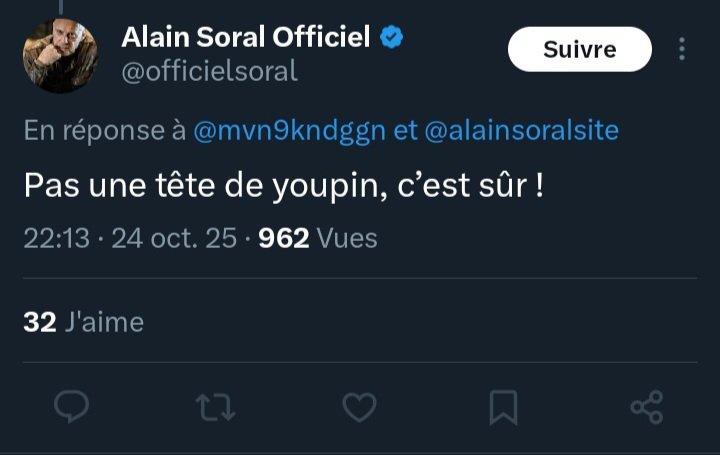Click the 22:13 timestamp
This screenshot has width=720, height=455.
tap(56, 238)
